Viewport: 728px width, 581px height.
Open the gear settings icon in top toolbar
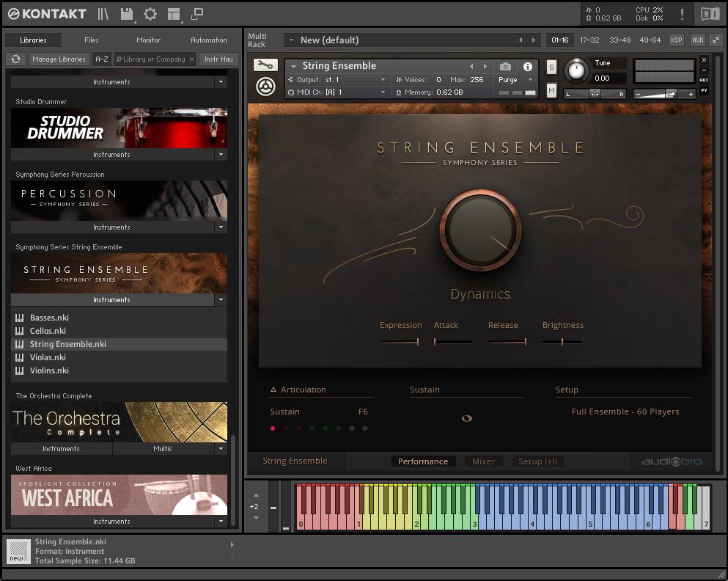pyautogui.click(x=150, y=14)
